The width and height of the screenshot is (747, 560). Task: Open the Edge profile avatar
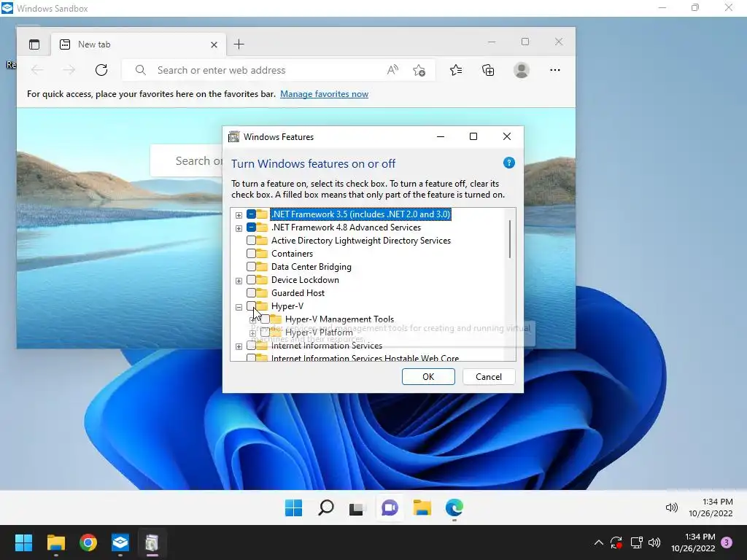[x=522, y=71]
